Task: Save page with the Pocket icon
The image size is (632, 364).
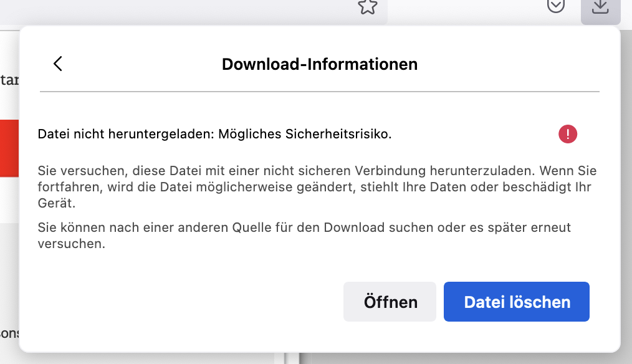Action: tap(555, 6)
